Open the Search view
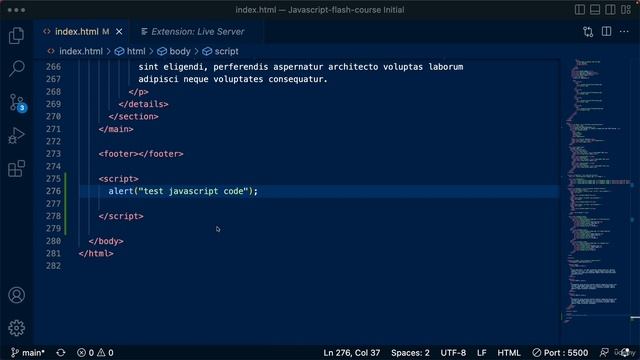Image resolution: width=640 pixels, height=360 pixels. [x=16, y=69]
